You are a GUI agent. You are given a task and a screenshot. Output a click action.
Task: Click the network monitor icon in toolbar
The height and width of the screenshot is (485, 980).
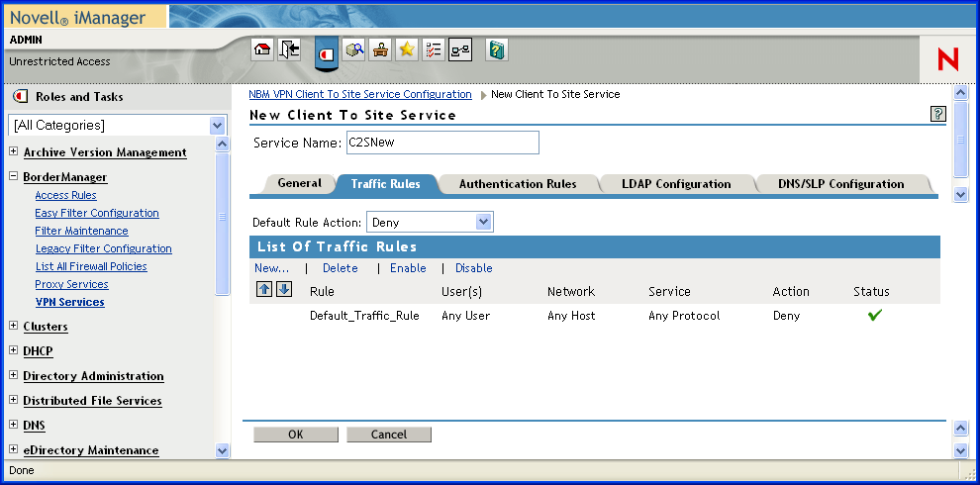coord(460,50)
